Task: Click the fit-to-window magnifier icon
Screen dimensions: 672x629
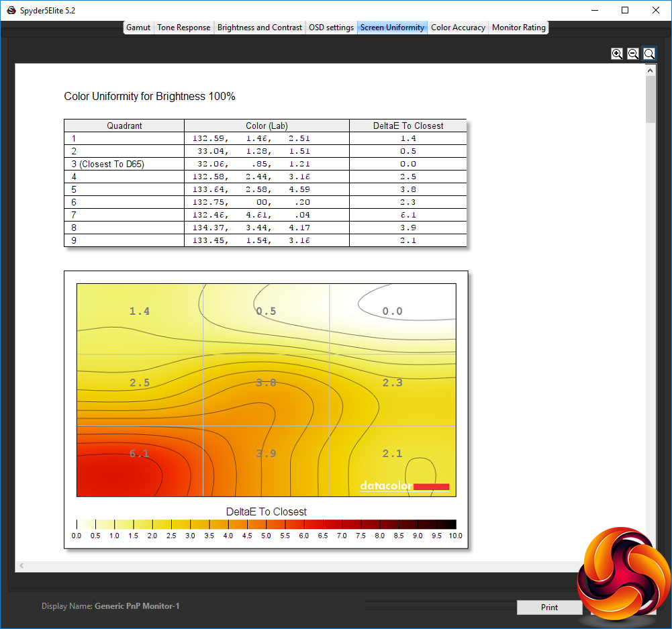Action: (x=649, y=54)
